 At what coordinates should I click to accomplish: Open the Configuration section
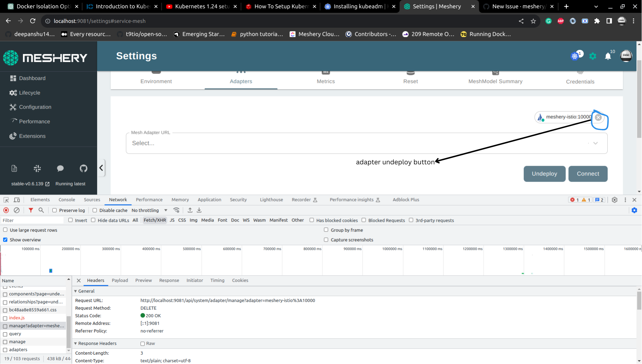pyautogui.click(x=34, y=107)
